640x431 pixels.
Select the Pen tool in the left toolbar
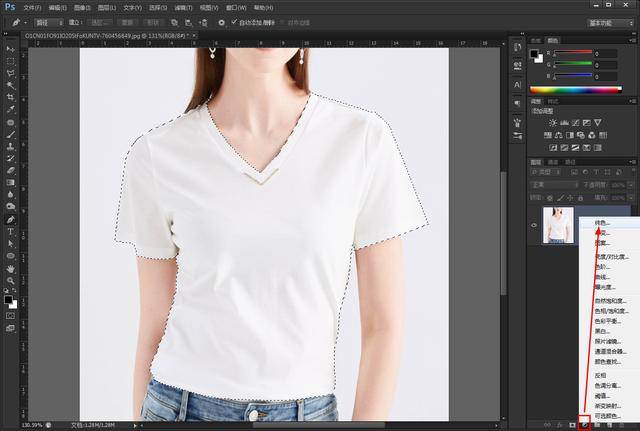[11, 219]
